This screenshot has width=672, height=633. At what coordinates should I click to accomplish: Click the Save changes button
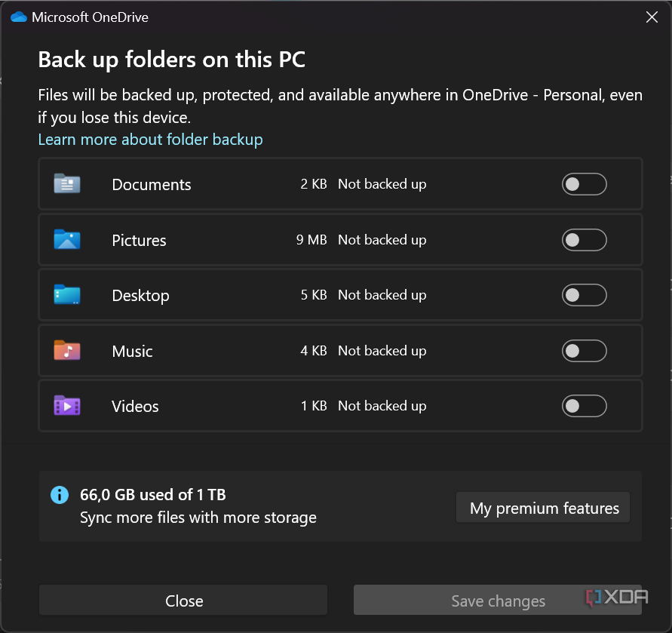click(498, 601)
